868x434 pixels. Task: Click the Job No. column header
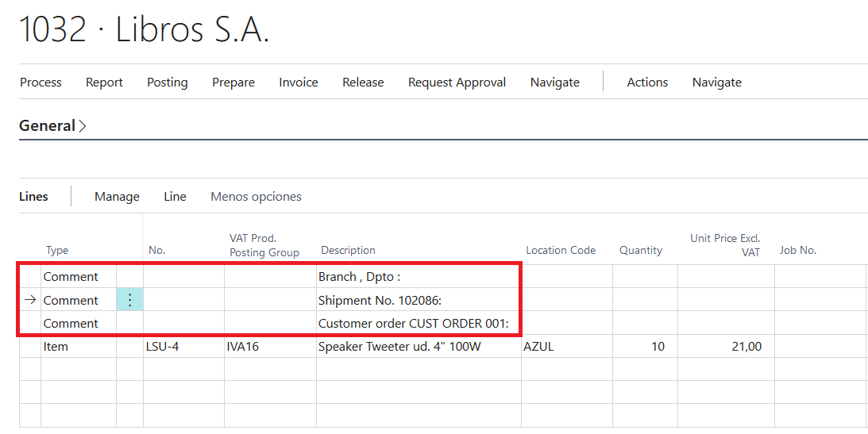pos(797,251)
